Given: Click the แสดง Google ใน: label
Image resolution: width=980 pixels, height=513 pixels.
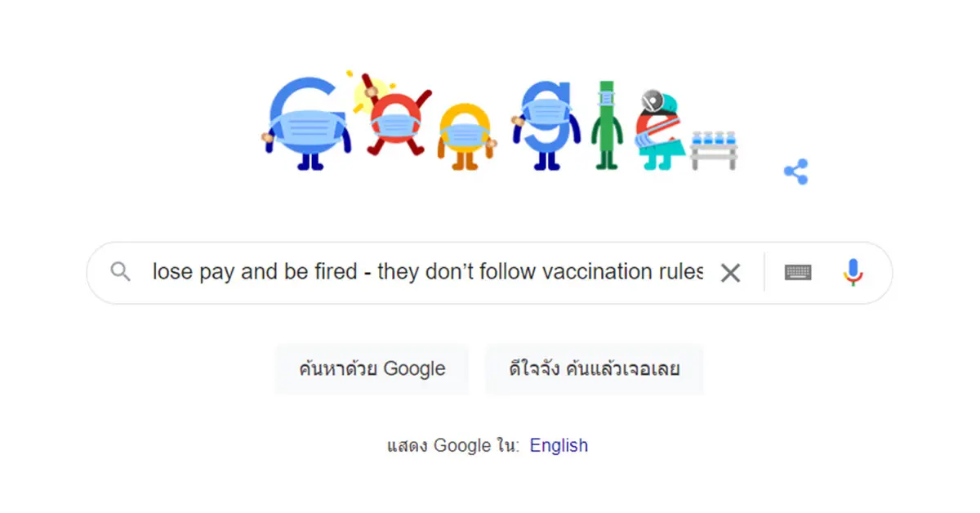Looking at the screenshot, I should coord(452,446).
